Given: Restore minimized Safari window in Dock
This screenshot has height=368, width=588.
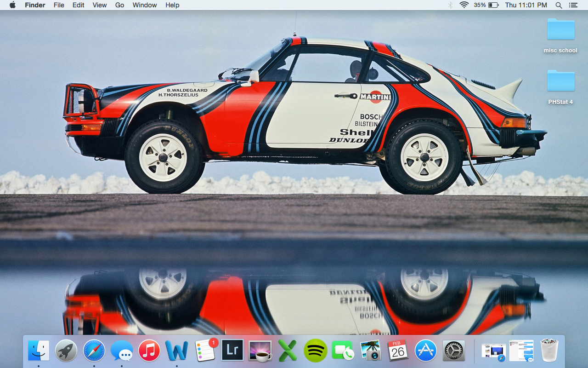Looking at the screenshot, I should tap(494, 351).
